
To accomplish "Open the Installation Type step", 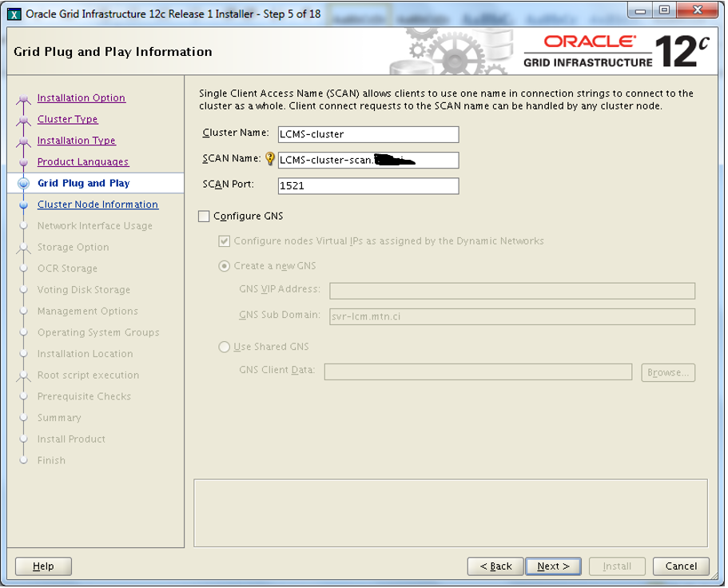I will click(76, 141).
